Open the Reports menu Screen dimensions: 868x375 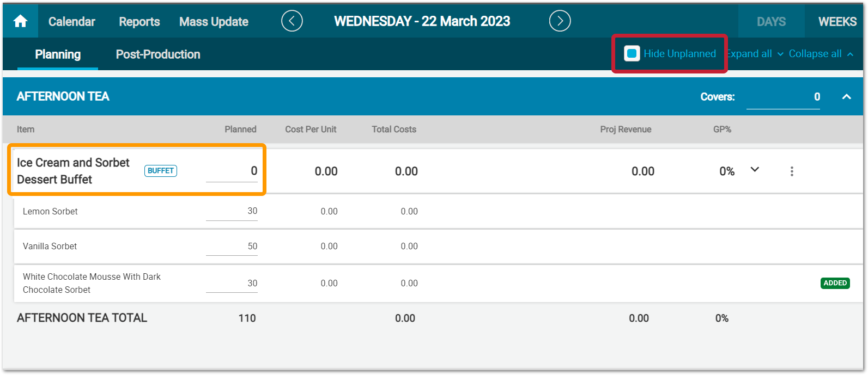(x=139, y=22)
